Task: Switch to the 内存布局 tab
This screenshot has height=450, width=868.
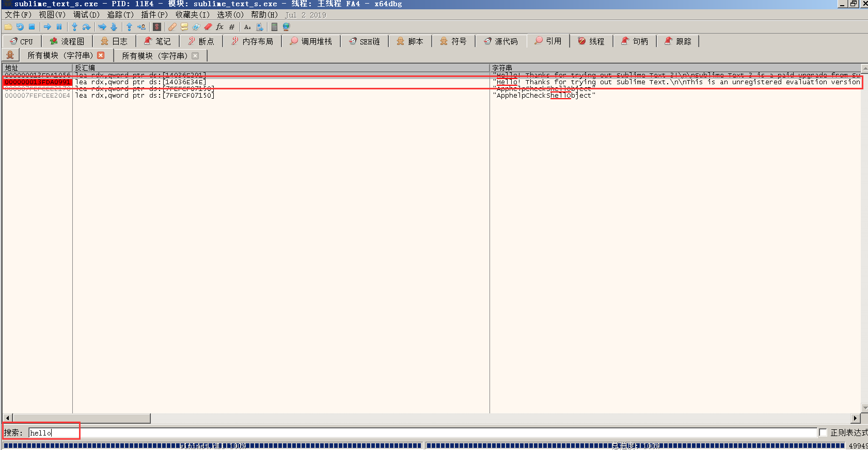Action: tap(252, 41)
